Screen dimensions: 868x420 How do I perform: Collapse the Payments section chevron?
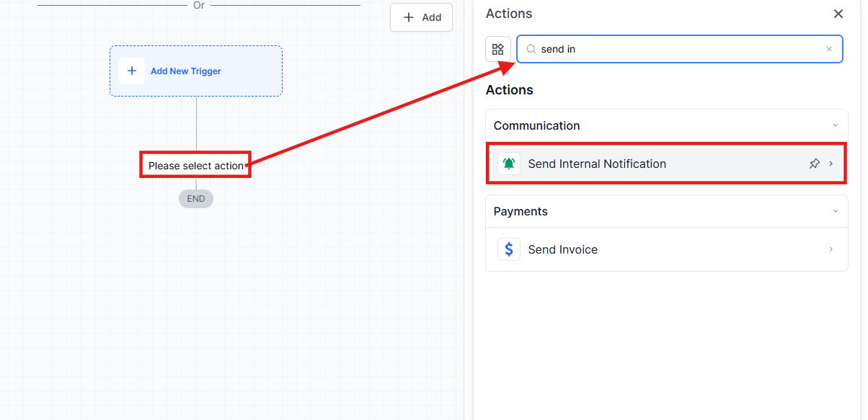point(835,211)
